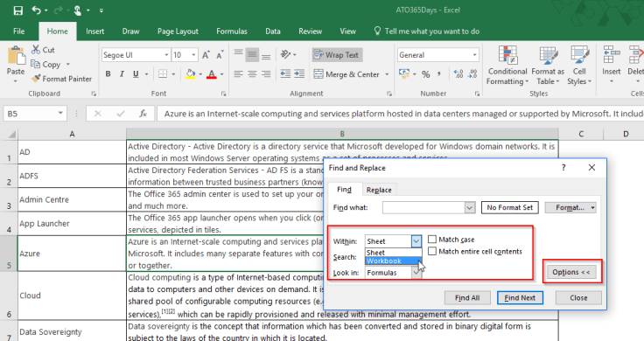
Task: Select the Sheet option in the Within list
Action: click(x=393, y=253)
